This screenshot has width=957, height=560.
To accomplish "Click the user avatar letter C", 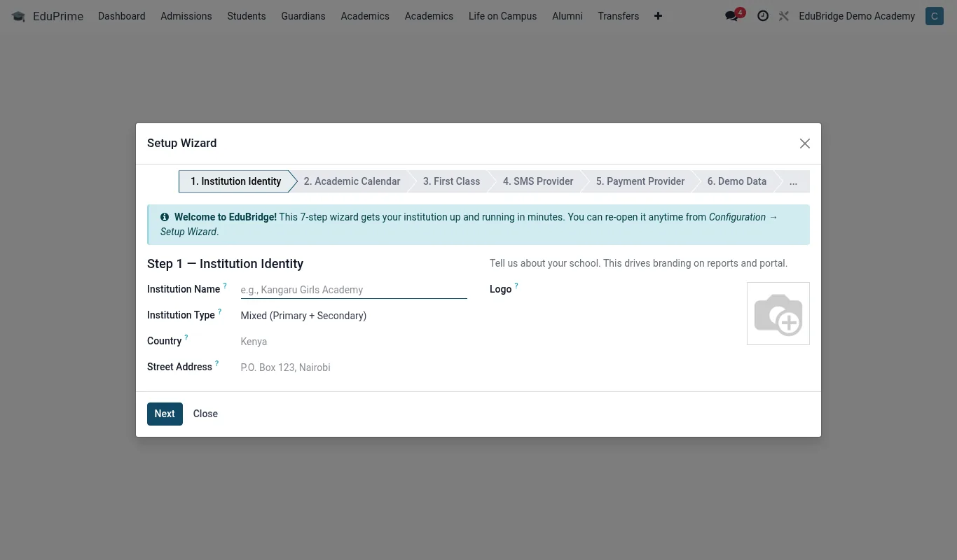I will 934,16.
